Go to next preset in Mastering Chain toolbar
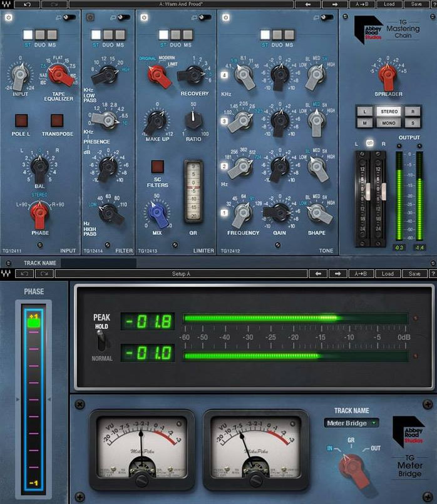Viewport: 437px width, 504px height. point(335,4)
